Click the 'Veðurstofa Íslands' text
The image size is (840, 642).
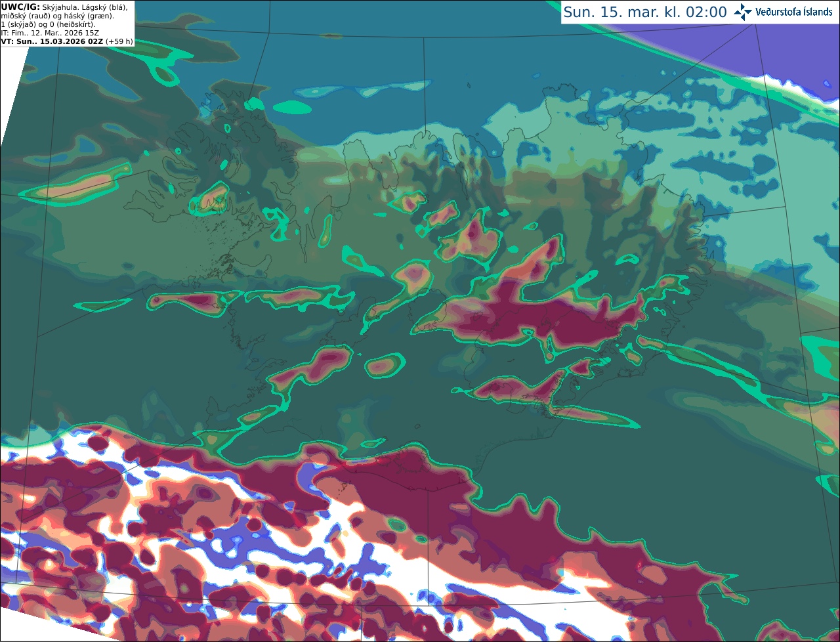[x=793, y=12]
